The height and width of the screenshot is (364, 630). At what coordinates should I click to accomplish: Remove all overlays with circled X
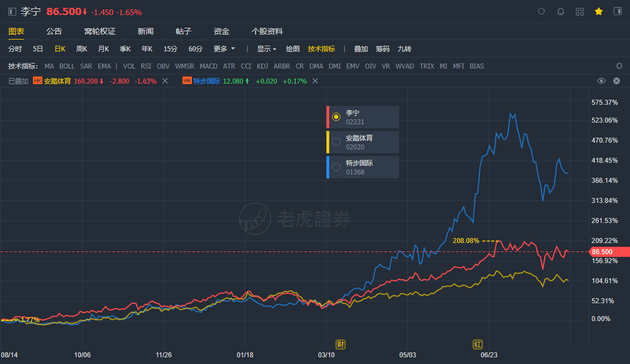617,81
